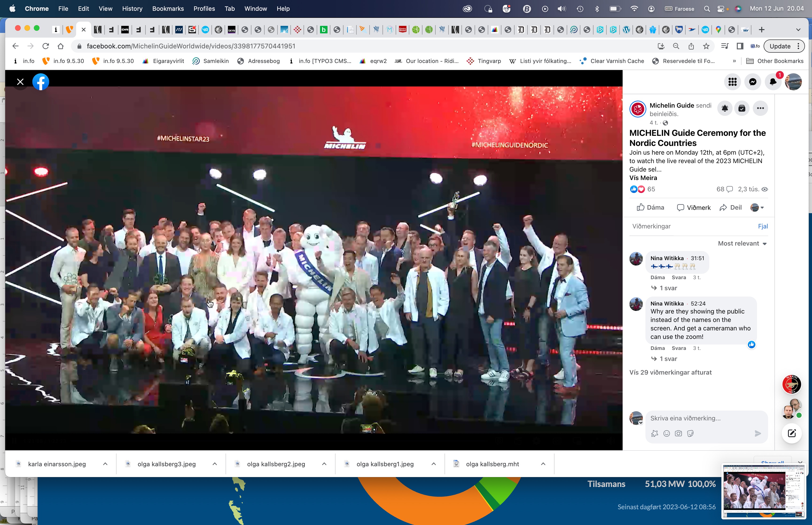Toggle the Chrome side panel
The height and width of the screenshot is (525, 812).
[x=740, y=46]
